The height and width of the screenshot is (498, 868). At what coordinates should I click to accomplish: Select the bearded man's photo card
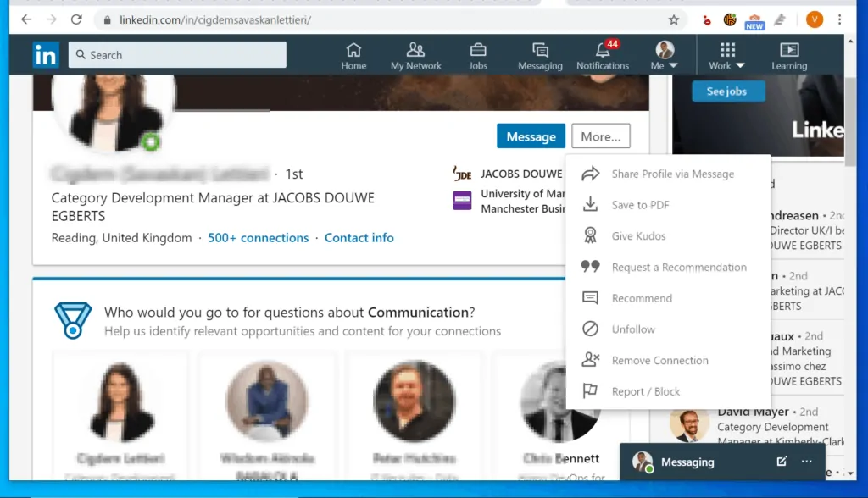[414, 401]
